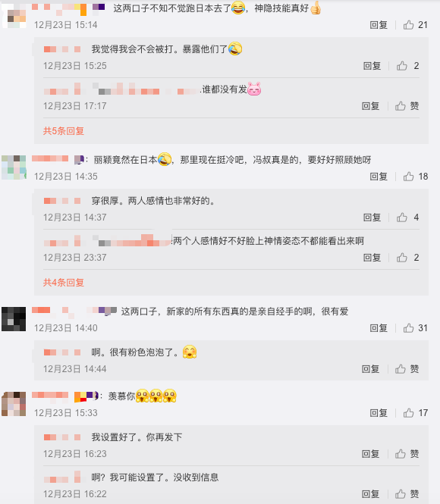Click 回复 on the 23:37 reply
The height and width of the screenshot is (504, 440).
[372, 258]
